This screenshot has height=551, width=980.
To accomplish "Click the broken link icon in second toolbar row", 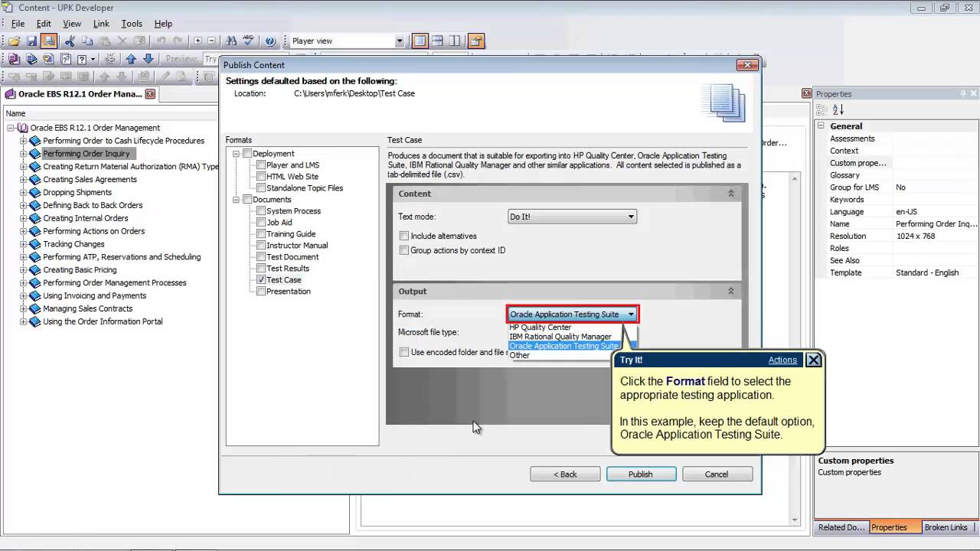I will pos(109,59).
